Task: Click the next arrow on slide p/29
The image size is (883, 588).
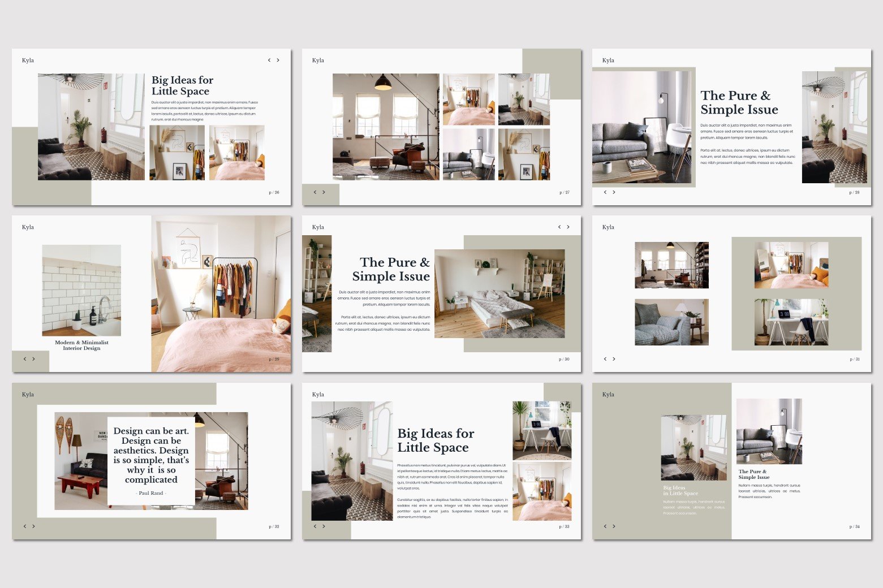Action: coord(33,359)
